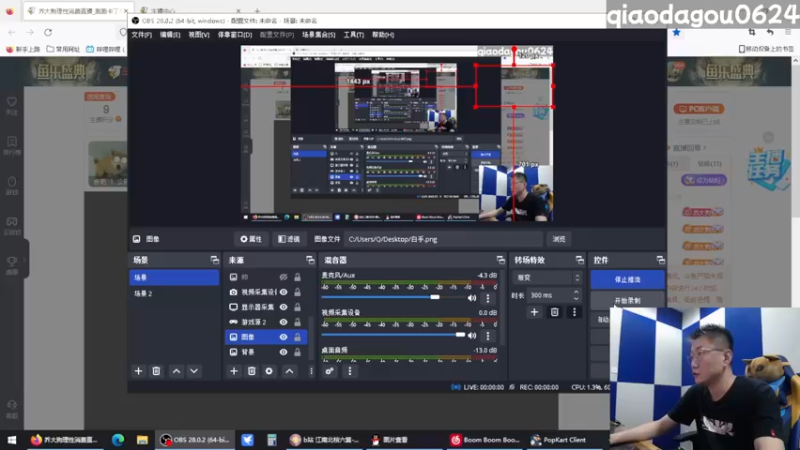Image resolution: width=800 pixels, height=450 pixels.
Task: Toggle the lock on the 显示器采集 source
Action: pyautogui.click(x=297, y=307)
